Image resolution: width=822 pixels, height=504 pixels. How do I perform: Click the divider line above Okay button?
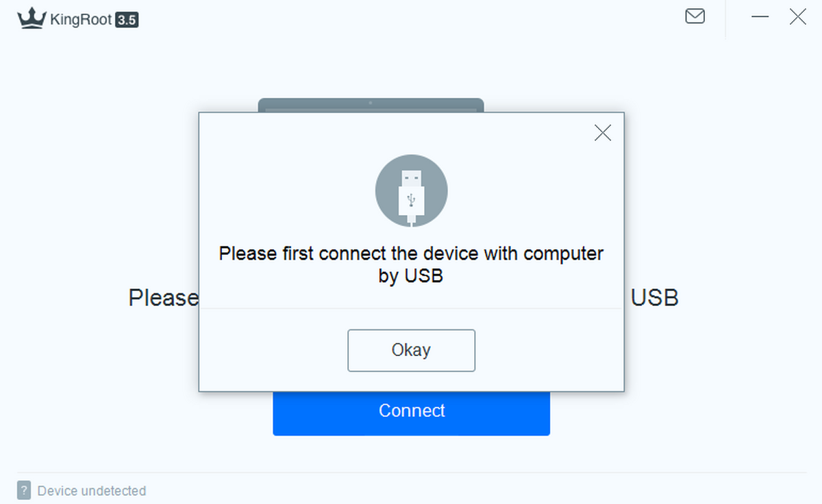411,308
